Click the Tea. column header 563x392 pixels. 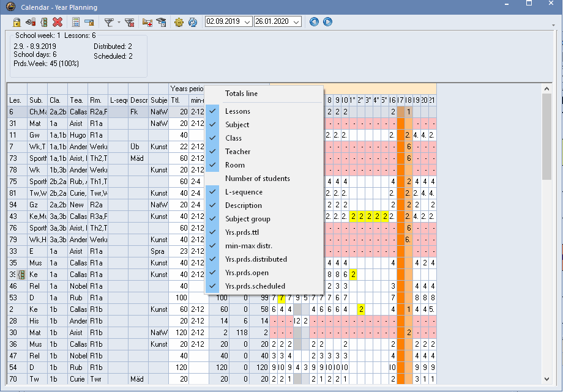click(77, 100)
